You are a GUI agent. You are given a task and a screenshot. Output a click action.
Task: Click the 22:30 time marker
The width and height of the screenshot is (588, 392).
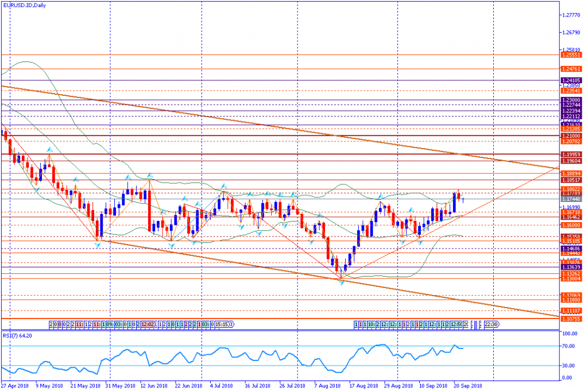tap(492, 324)
